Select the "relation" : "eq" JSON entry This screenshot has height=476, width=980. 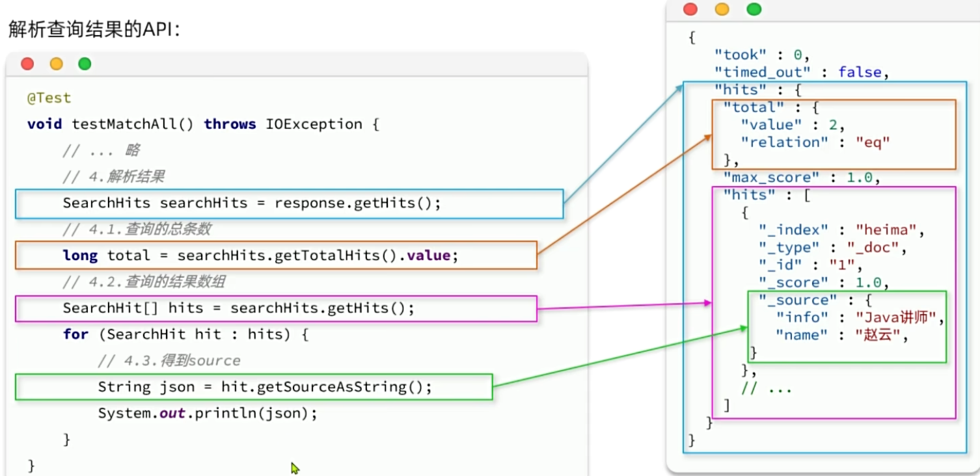click(815, 142)
